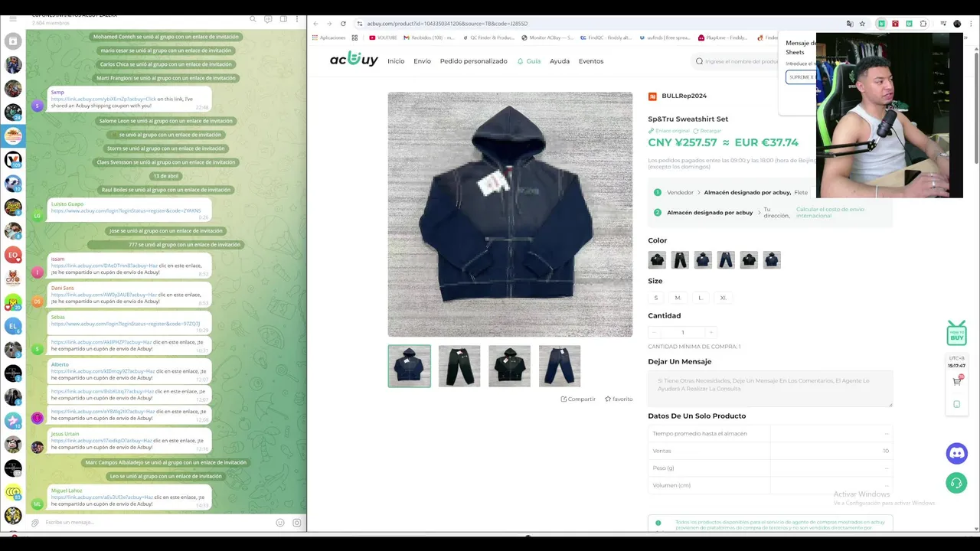Translate this page icon in address bar
This screenshot has height=551, width=980.
[x=850, y=24]
